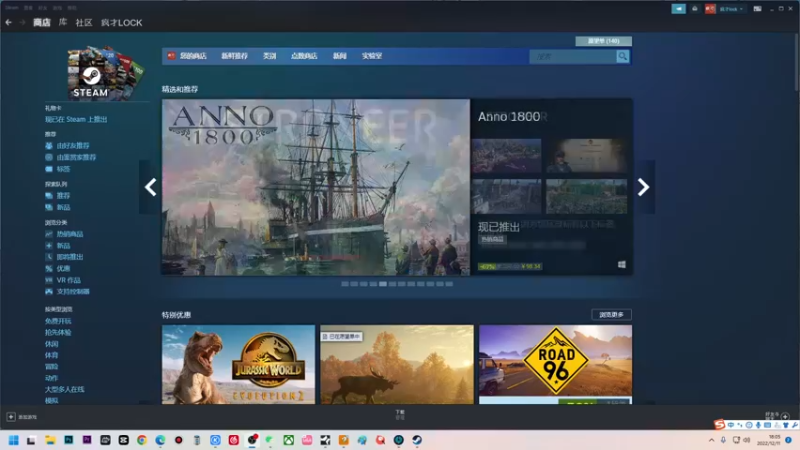Click the first Anno 1800 screenshot thumbnail
The image size is (800, 450).
(507, 156)
